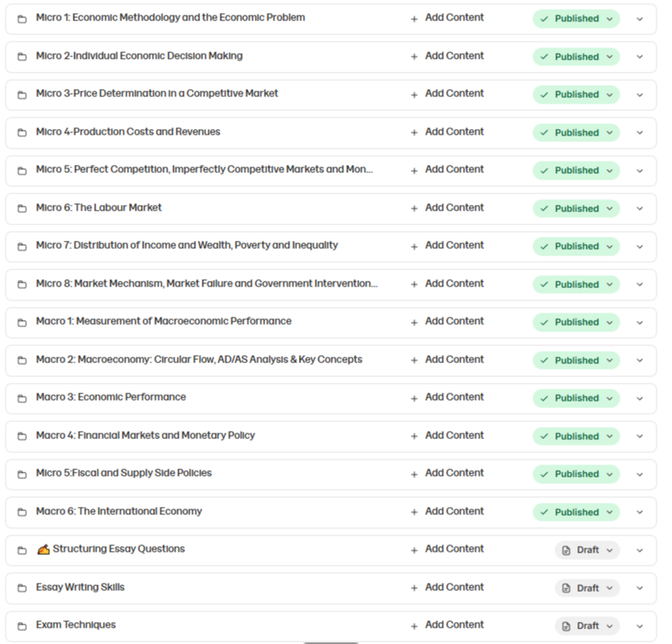The height and width of the screenshot is (644, 672).
Task: Click the check mark on Micro 4 Published badge
Action: pos(545,133)
